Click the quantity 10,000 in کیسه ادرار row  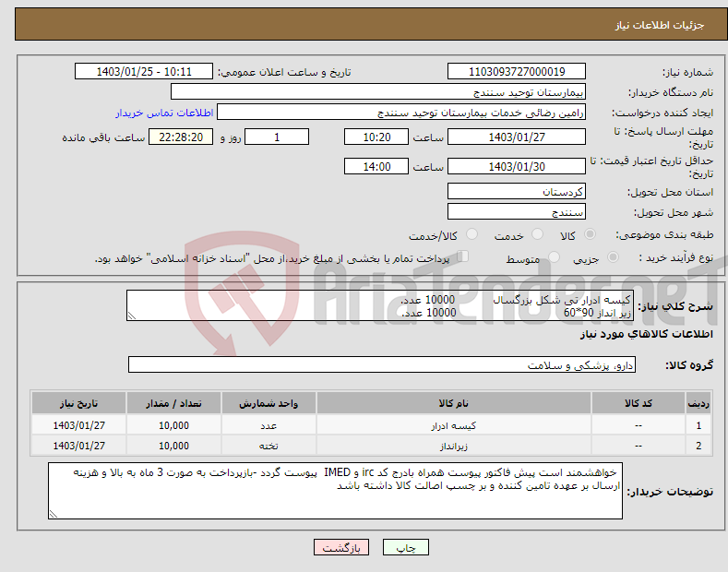[173, 425]
